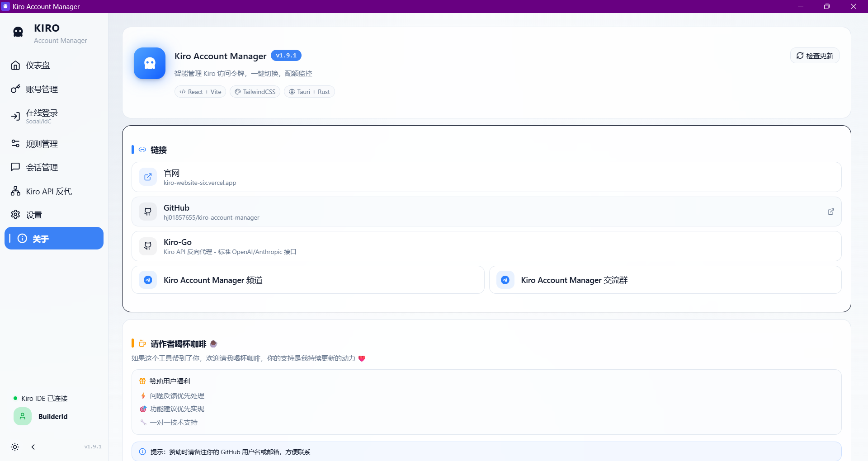
Task: Click the info icon beside 关于
Action: [x=22, y=238]
